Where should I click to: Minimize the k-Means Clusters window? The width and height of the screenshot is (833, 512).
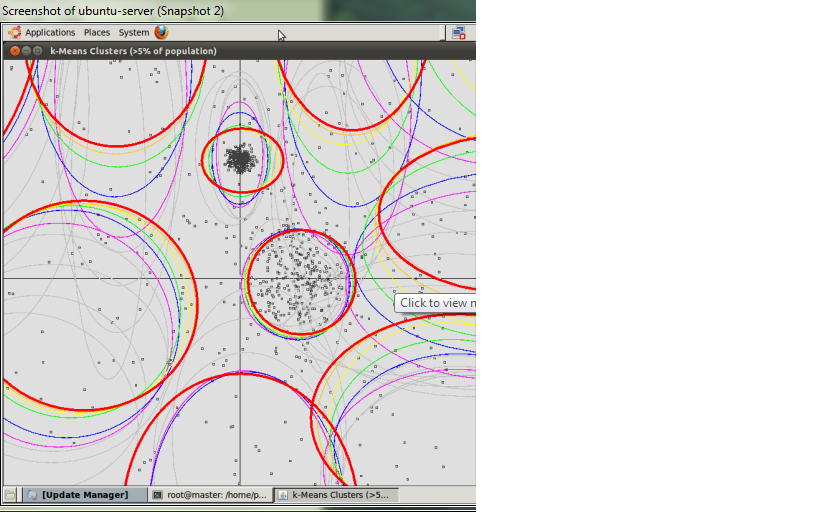(26, 51)
